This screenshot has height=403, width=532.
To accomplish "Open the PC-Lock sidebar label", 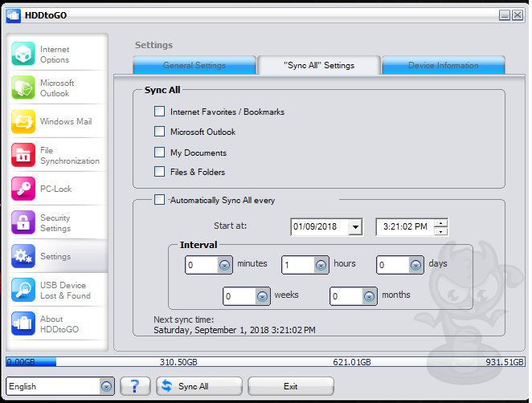I will pyautogui.click(x=56, y=189).
